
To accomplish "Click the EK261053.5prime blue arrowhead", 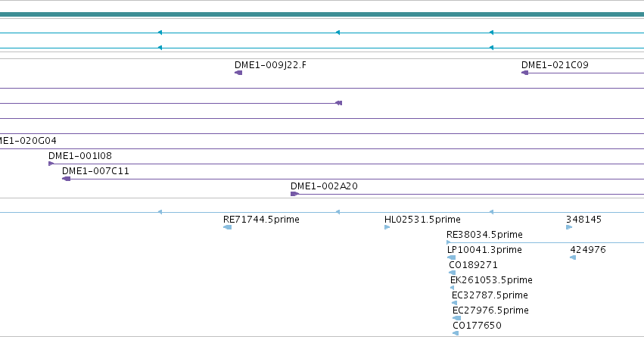I will [x=453, y=288].
